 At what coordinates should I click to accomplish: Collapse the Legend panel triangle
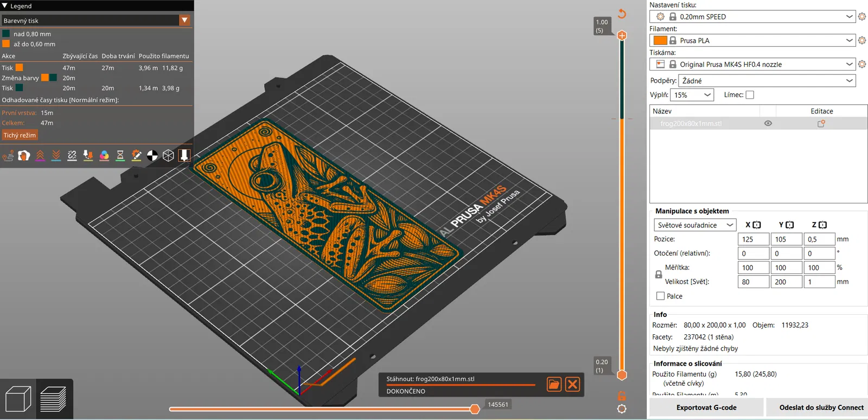coord(4,5)
